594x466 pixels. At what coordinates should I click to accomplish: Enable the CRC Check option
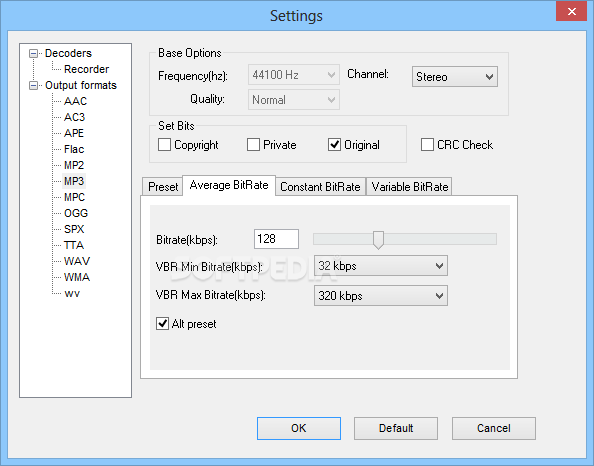pos(427,145)
